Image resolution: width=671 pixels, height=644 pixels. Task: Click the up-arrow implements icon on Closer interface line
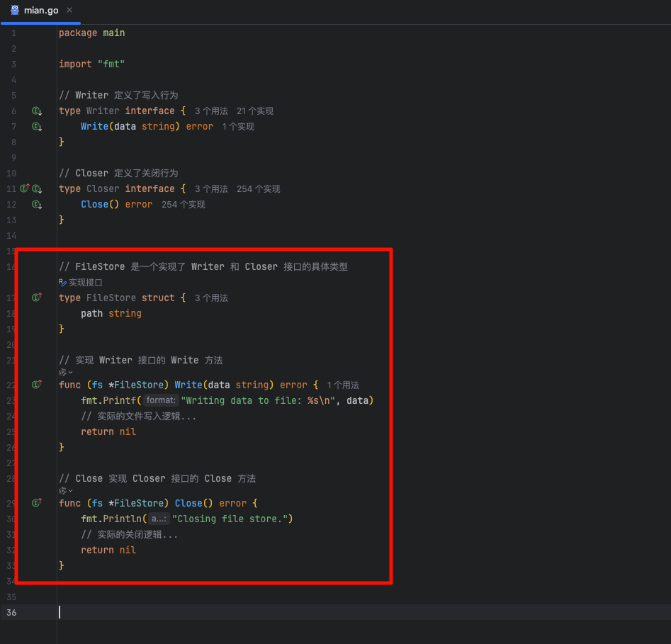[25, 188]
